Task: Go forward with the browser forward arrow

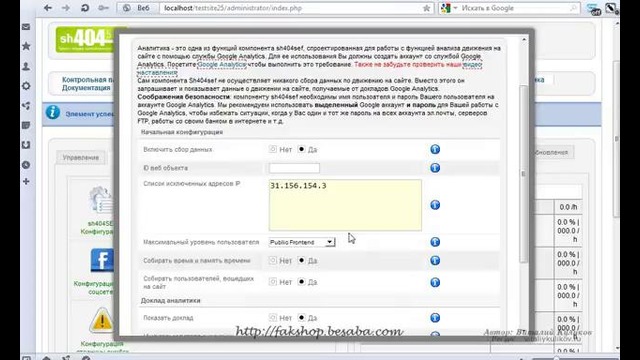Action: click(x=66, y=8)
